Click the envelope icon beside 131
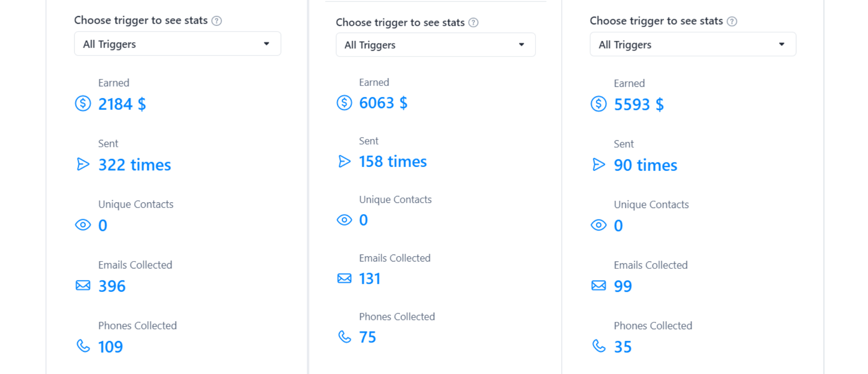 (x=344, y=278)
